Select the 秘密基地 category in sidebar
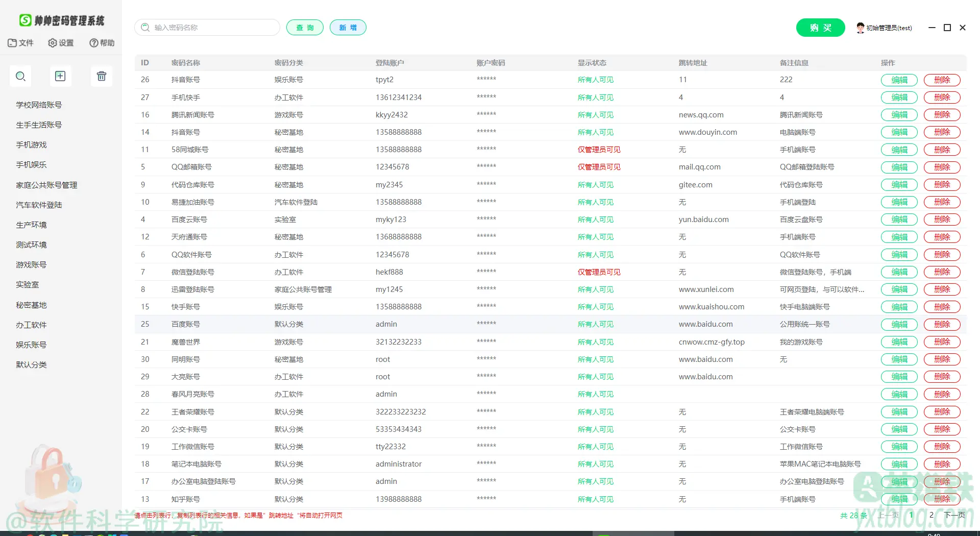The image size is (980, 536). tap(31, 305)
